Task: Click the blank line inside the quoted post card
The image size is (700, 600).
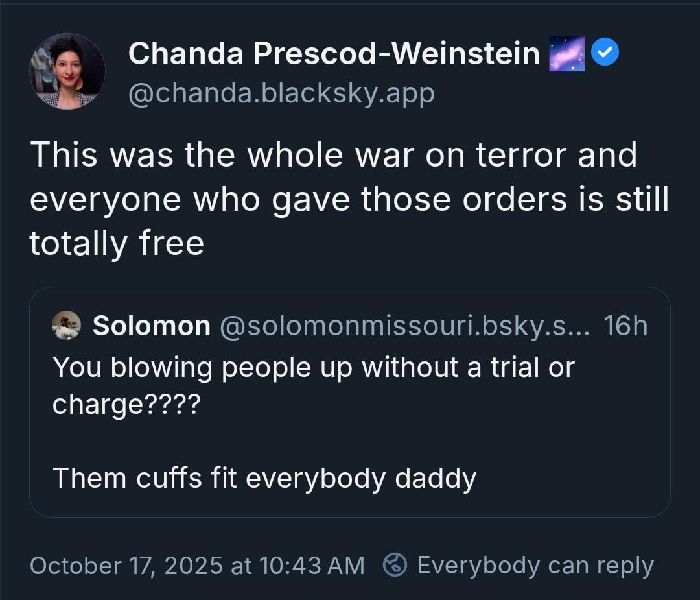Action: 350,442
